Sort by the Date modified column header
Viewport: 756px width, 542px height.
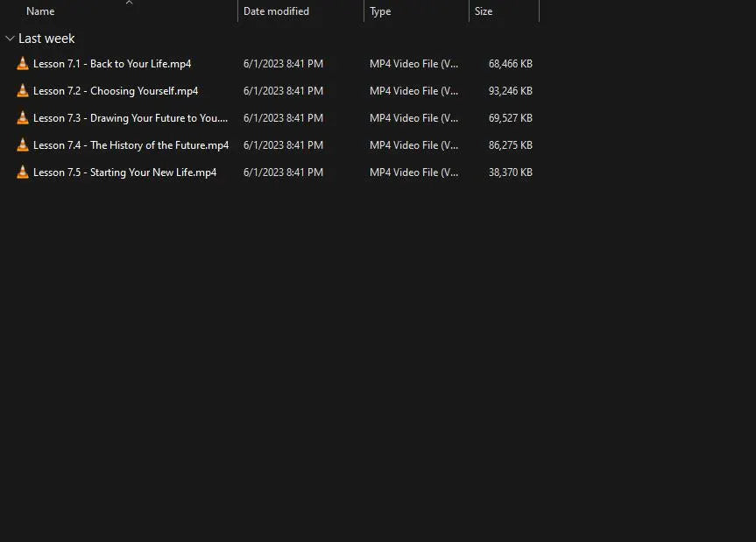(276, 11)
